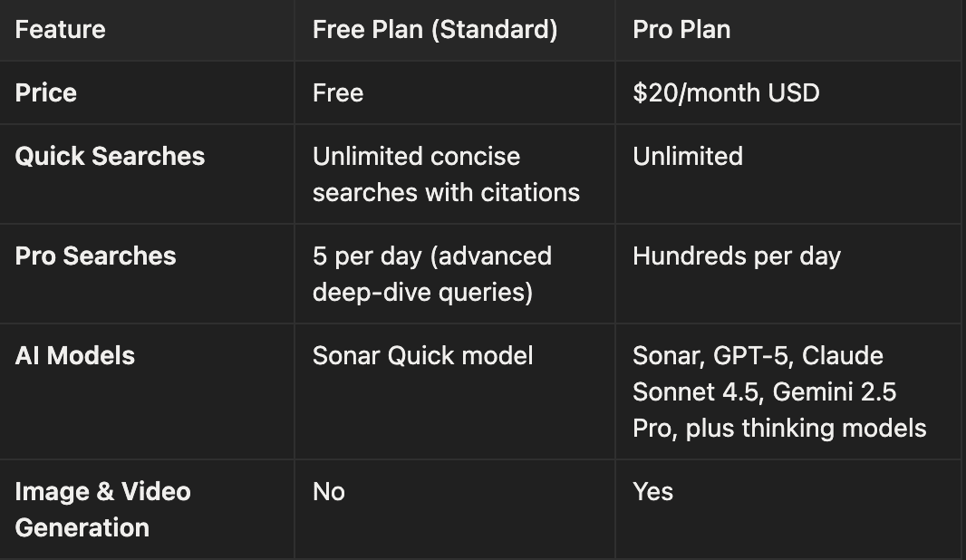
Task: Select the Price row label
Action: 46,93
